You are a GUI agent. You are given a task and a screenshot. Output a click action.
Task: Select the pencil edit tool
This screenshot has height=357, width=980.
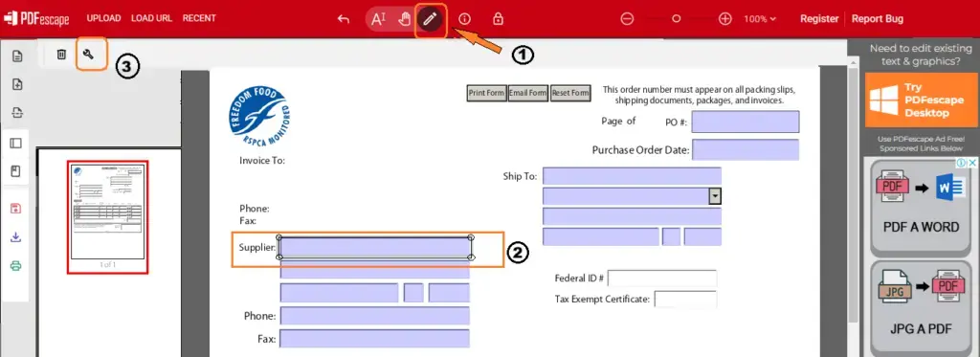[430, 19]
